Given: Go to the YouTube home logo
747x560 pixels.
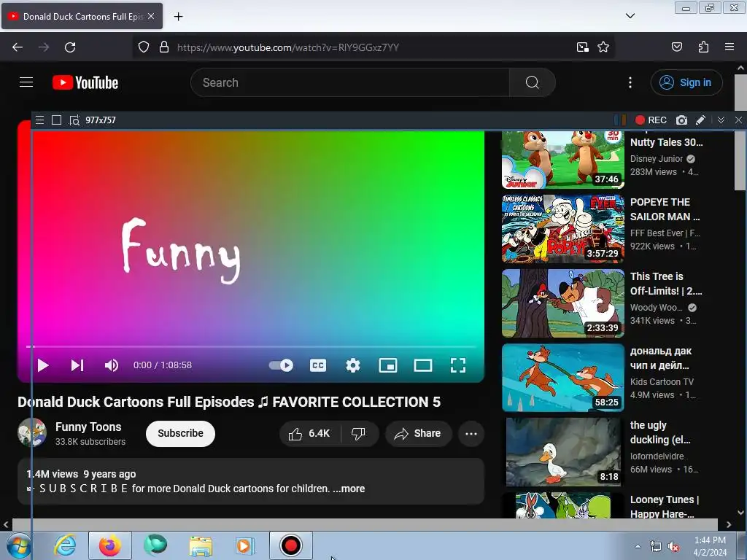Looking at the screenshot, I should point(85,82).
